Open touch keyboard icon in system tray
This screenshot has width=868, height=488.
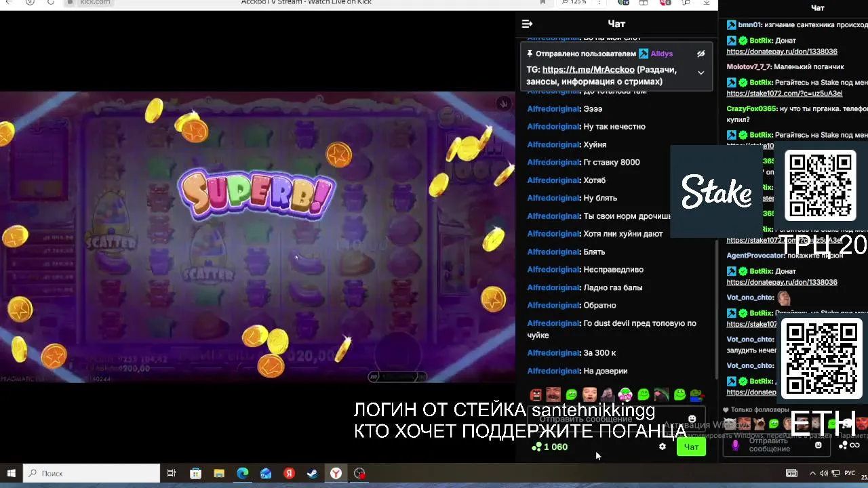[x=791, y=473]
